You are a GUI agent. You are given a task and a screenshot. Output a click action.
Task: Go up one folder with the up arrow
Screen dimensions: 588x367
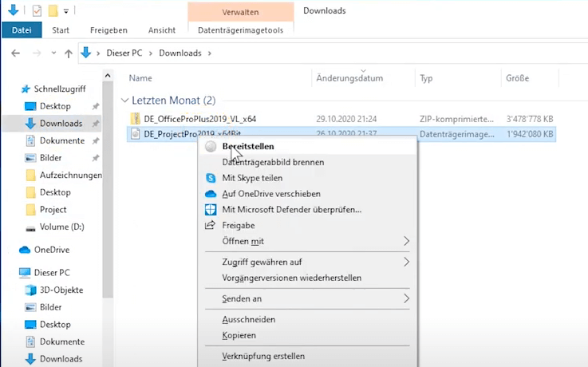67,53
